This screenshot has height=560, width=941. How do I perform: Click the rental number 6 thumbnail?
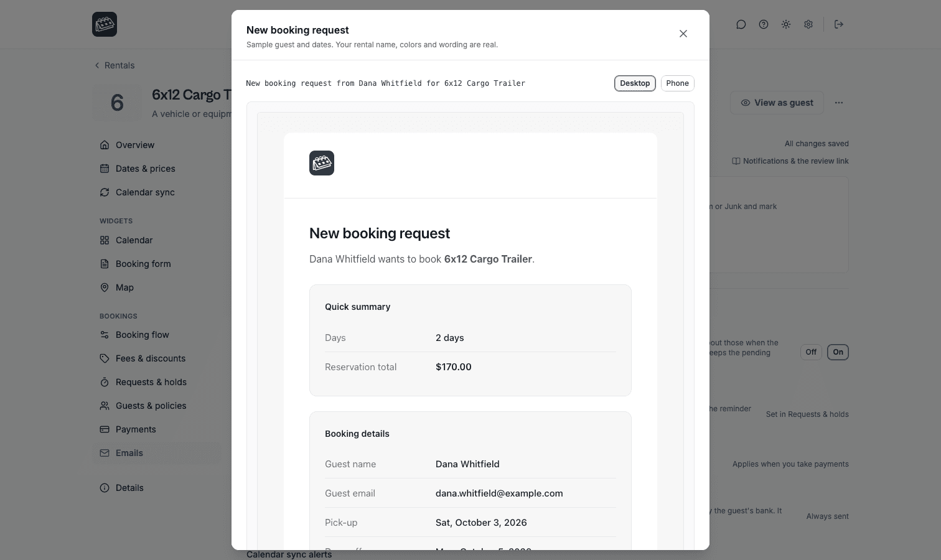pos(117,103)
